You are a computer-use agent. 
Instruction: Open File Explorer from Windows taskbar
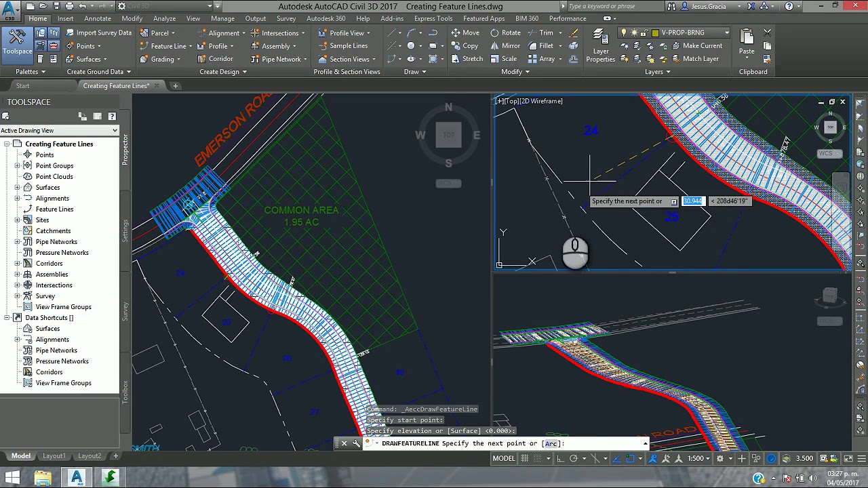click(x=43, y=478)
